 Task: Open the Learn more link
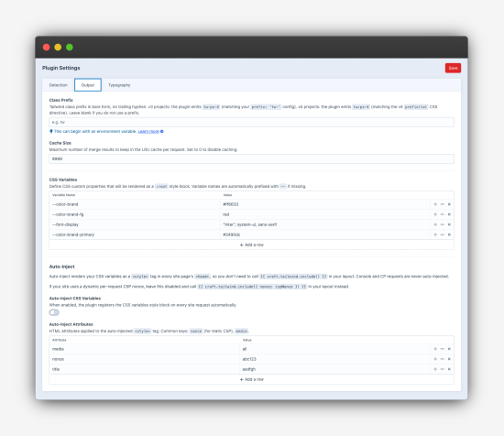click(148, 131)
